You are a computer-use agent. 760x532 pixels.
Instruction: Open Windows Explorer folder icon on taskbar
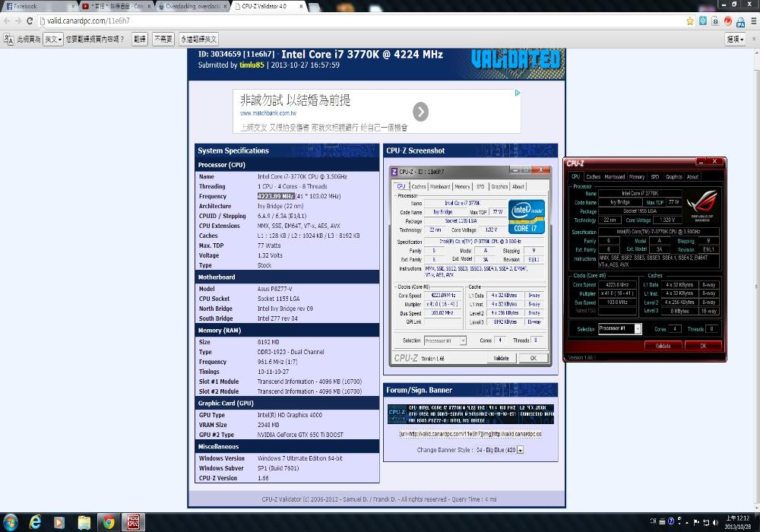(x=84, y=522)
